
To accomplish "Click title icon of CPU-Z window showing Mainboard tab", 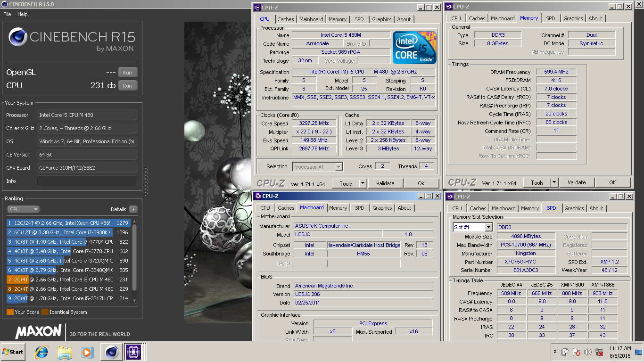I will click(257, 196).
